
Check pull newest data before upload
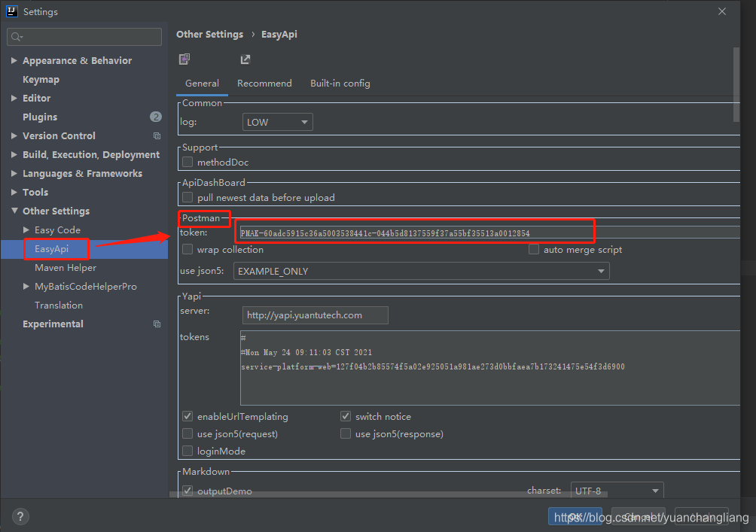[187, 197]
